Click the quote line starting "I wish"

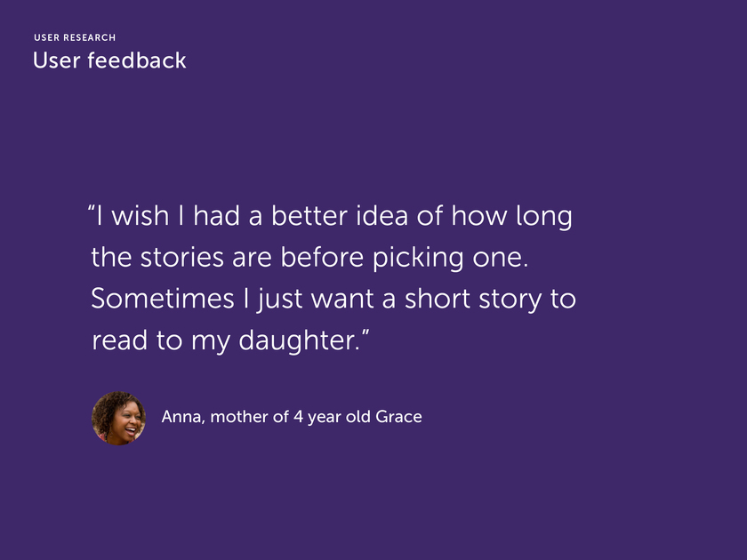tap(330, 217)
